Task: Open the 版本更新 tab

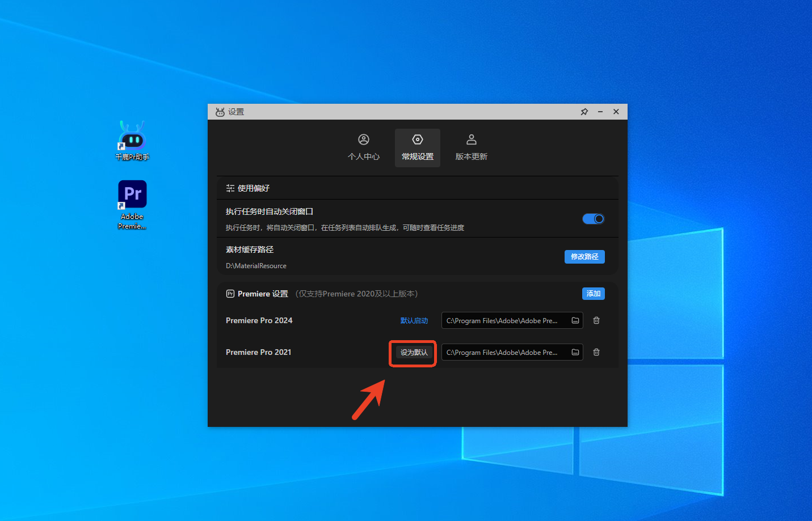Action: click(x=472, y=147)
